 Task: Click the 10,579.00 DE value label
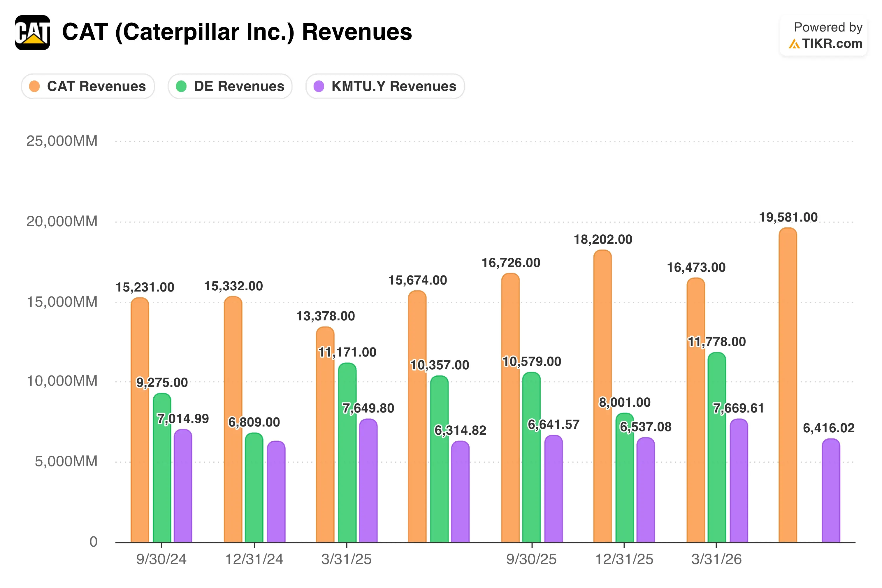tap(532, 362)
